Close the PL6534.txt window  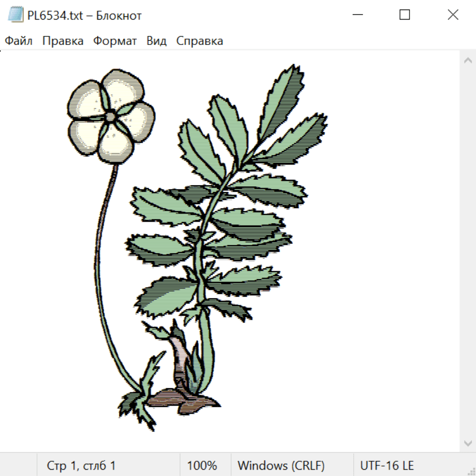coord(453,15)
